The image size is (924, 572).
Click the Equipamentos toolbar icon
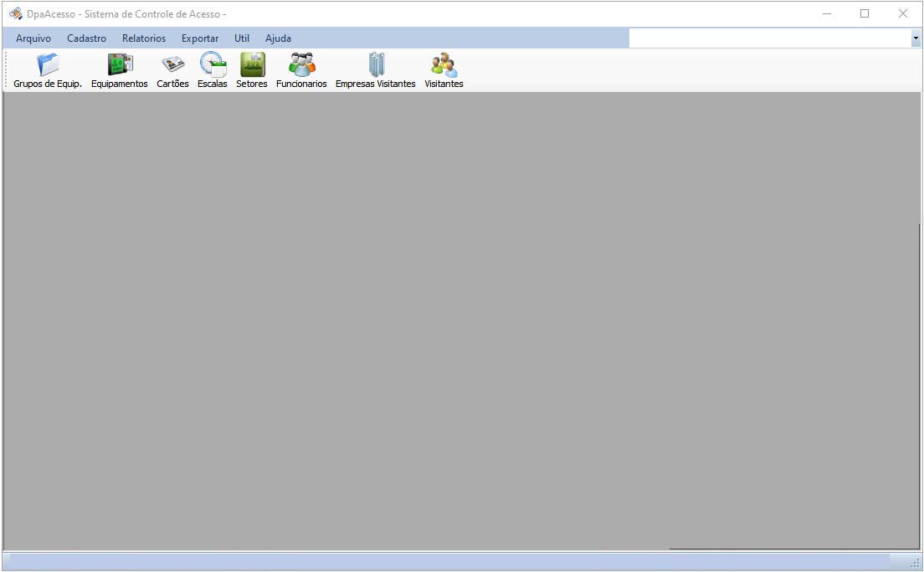(120, 65)
